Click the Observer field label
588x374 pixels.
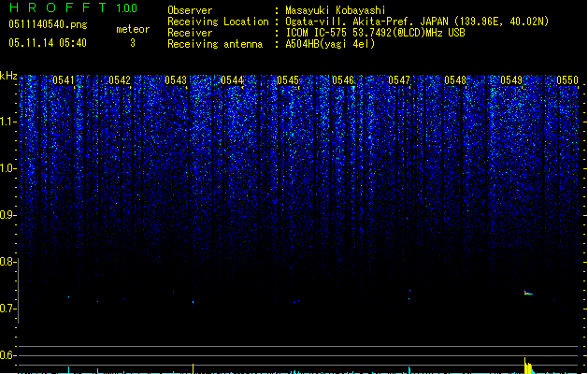pyautogui.click(x=190, y=10)
